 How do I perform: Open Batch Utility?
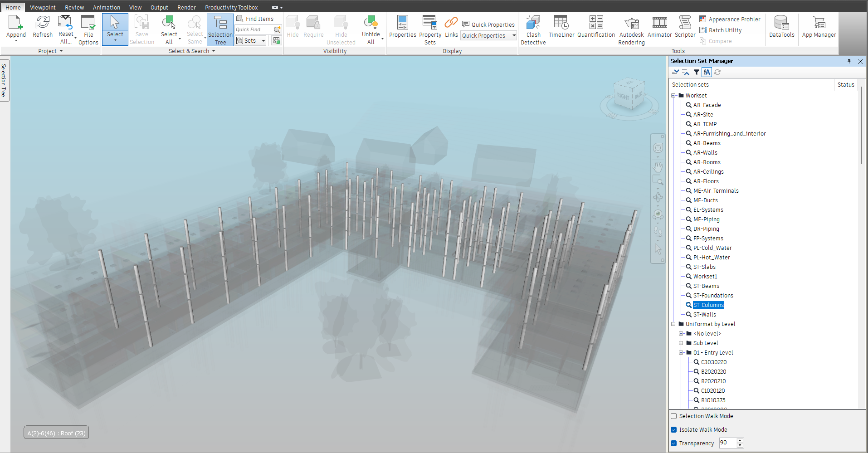721,30
